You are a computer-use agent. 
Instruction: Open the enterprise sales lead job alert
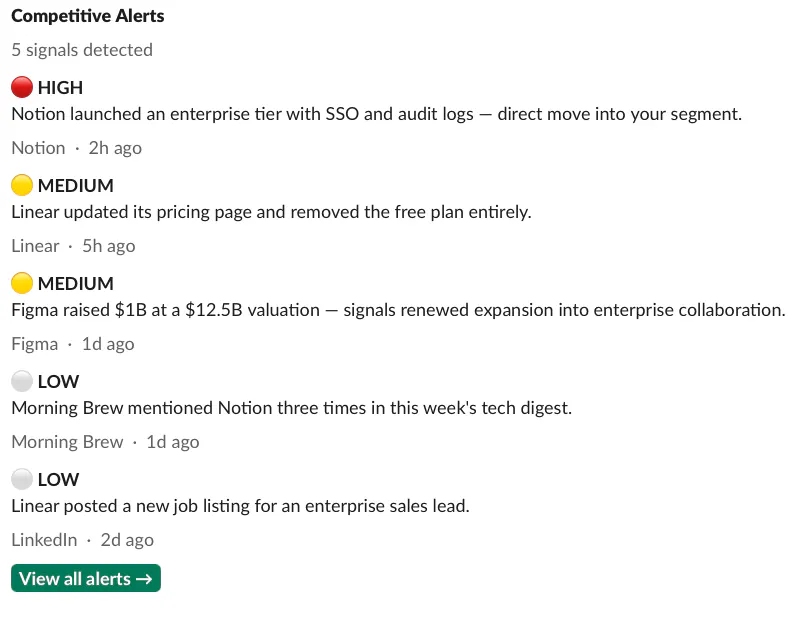(x=240, y=506)
